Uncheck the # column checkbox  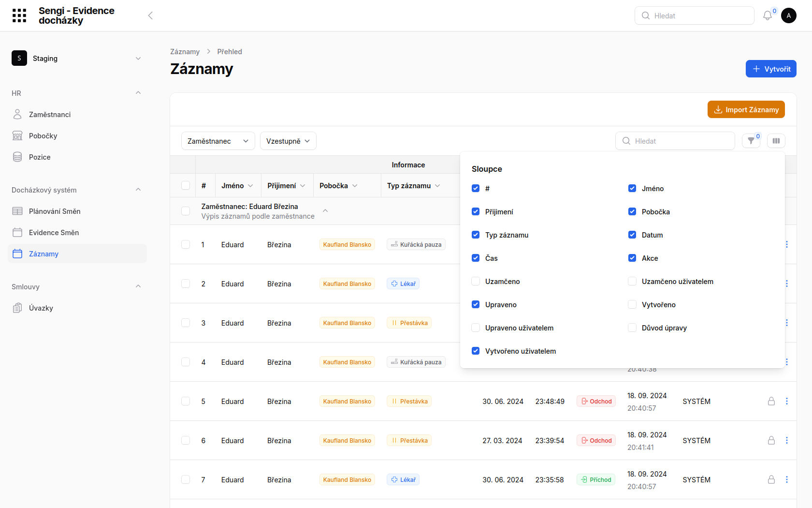coord(476,188)
